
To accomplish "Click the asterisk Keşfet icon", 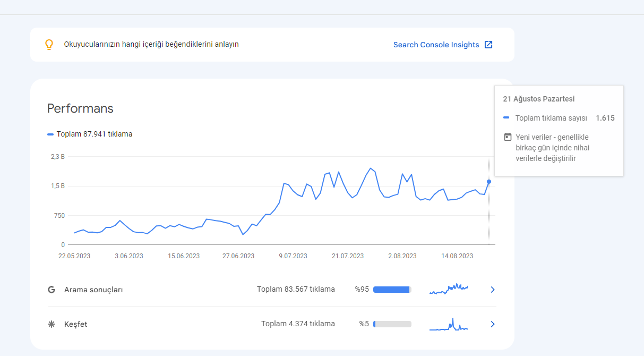I will 51,324.
